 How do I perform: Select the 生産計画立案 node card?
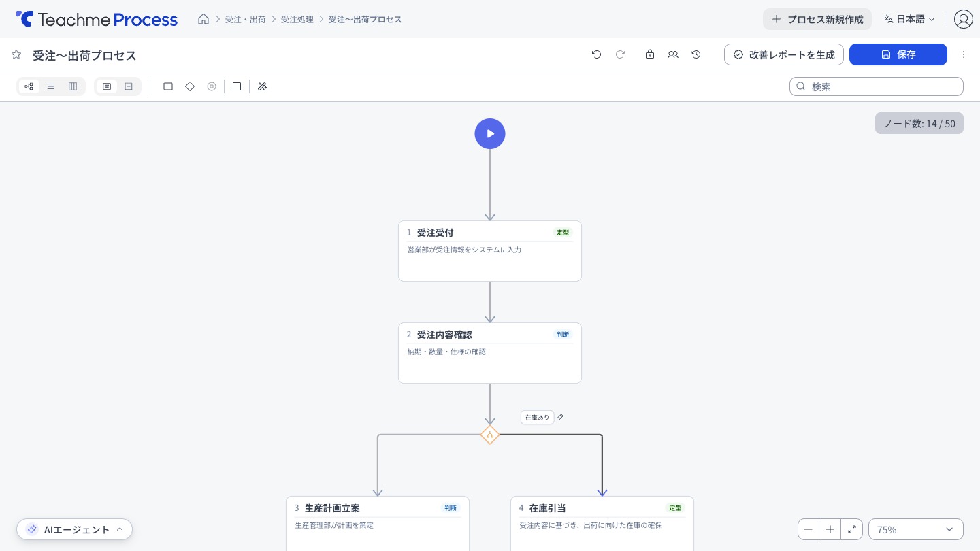pyautogui.click(x=378, y=523)
